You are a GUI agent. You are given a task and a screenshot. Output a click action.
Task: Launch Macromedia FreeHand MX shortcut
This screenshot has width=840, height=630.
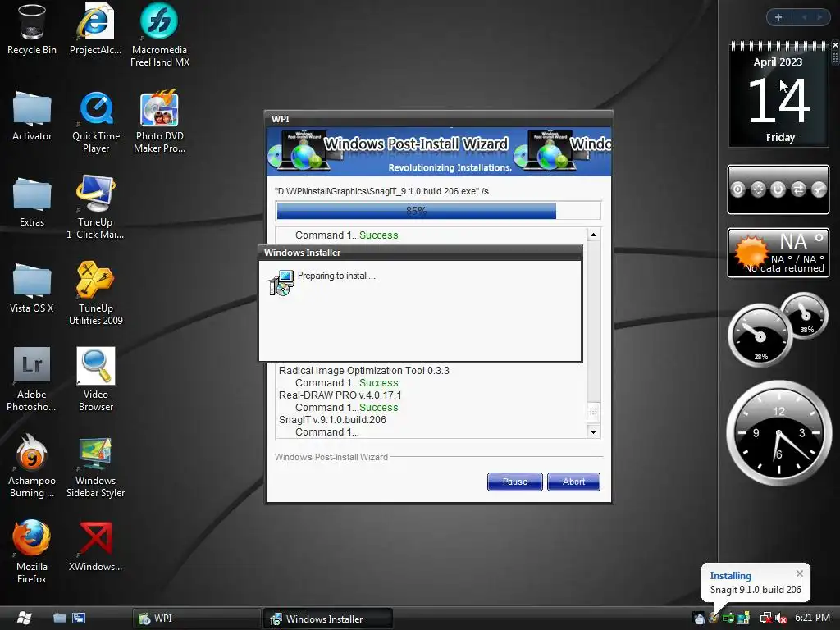click(x=160, y=34)
